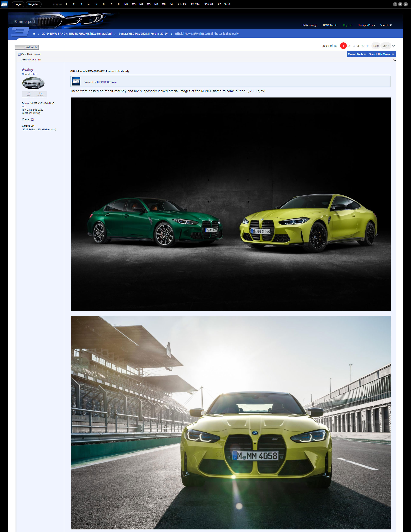Expand the Search dropdown in header
411x532 pixels.
[x=386, y=25]
